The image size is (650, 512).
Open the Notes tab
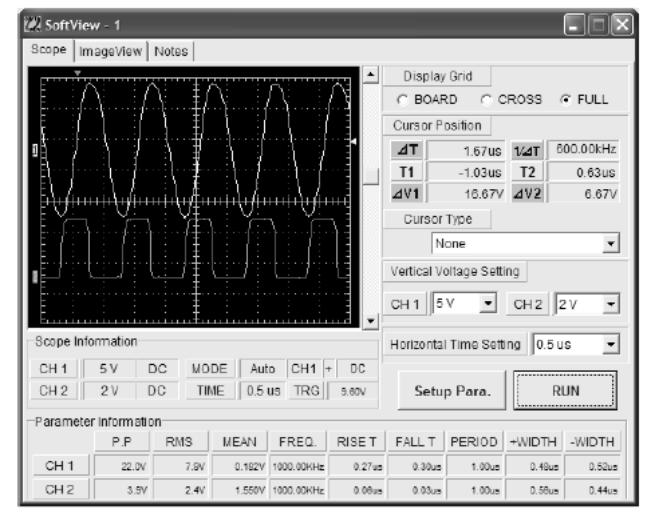tap(171, 51)
